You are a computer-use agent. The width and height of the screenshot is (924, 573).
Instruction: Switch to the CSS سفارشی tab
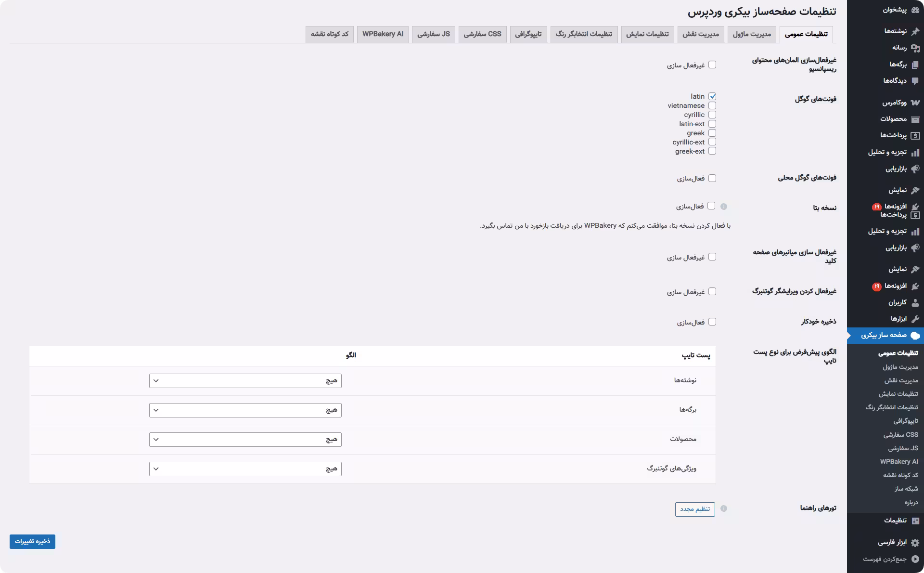(482, 34)
